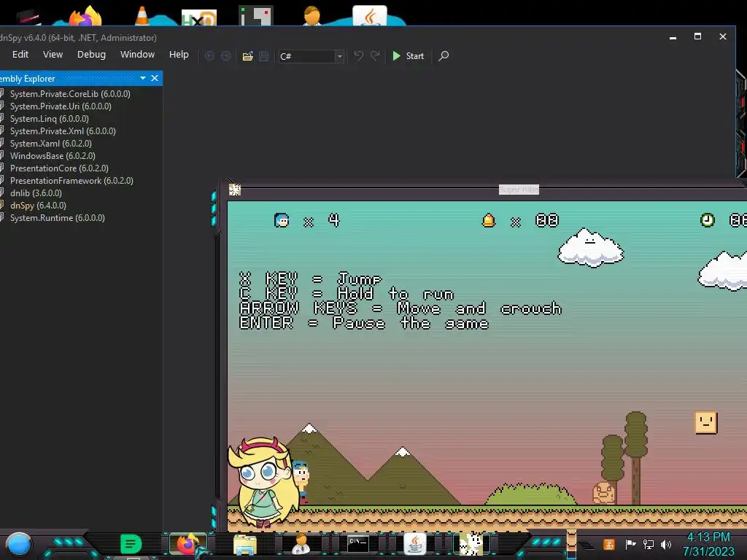Click the Search magnifier icon

click(444, 56)
